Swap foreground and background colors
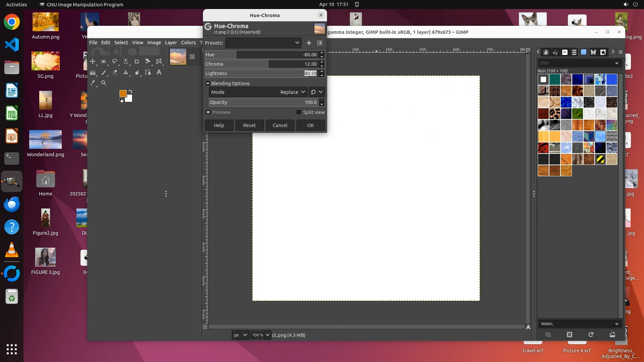 click(130, 92)
